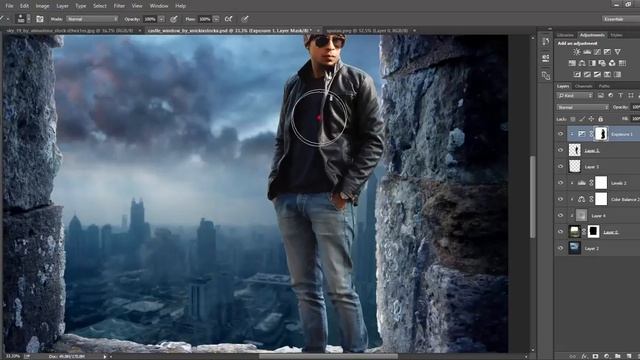Create a new group folder icon
Screen dimensions: 640x360
pos(617,356)
